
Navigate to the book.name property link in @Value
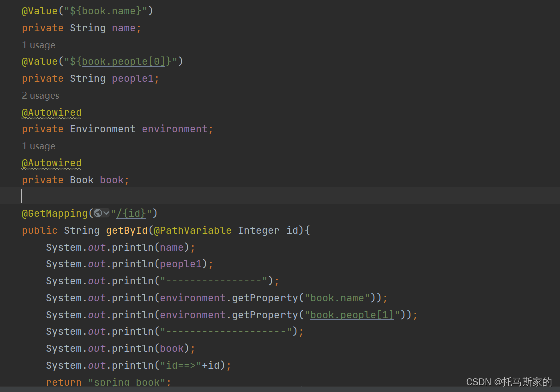click(x=108, y=10)
